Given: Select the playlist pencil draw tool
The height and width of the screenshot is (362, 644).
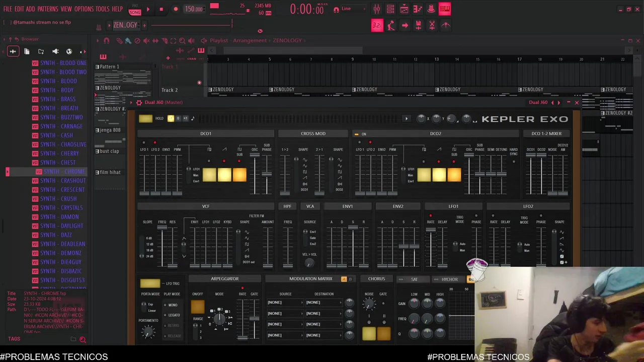Looking at the screenshot, I should click(119, 40).
